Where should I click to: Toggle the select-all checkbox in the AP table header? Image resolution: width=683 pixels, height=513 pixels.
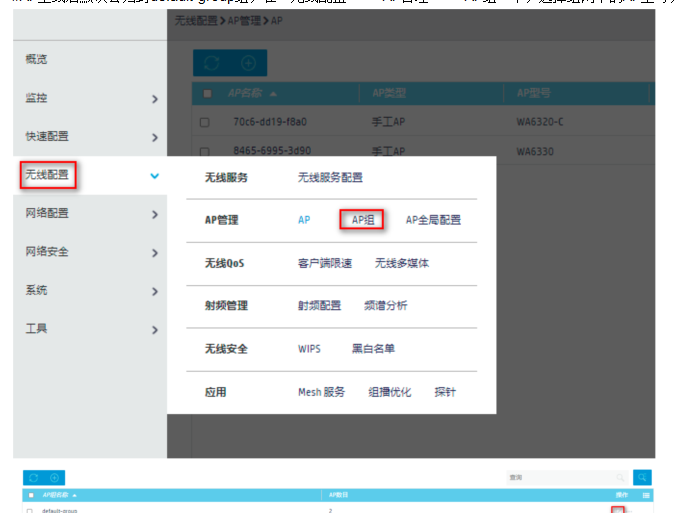207,93
